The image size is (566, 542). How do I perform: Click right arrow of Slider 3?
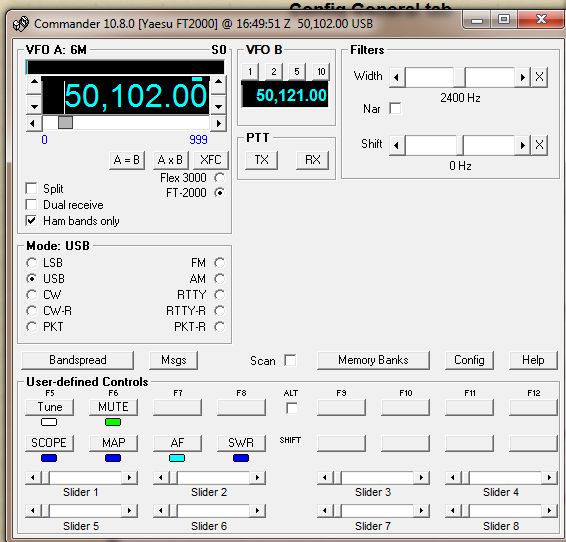click(421, 478)
